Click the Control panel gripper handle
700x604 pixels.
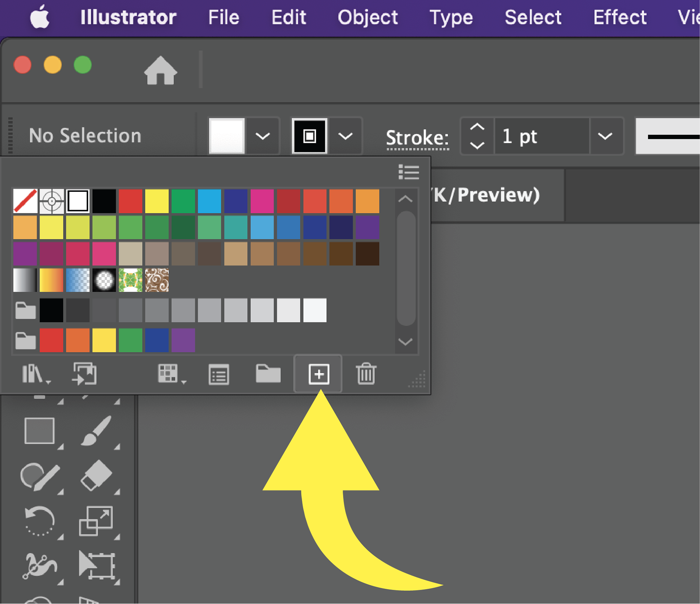[10, 135]
